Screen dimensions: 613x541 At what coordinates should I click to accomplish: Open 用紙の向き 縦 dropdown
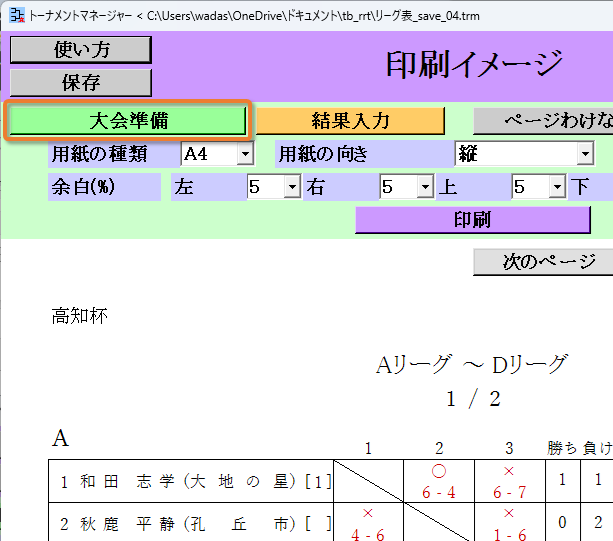tap(524, 153)
